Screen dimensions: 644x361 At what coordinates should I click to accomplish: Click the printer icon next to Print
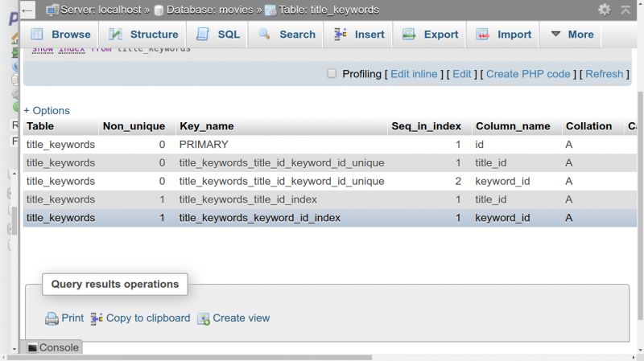[x=52, y=318]
